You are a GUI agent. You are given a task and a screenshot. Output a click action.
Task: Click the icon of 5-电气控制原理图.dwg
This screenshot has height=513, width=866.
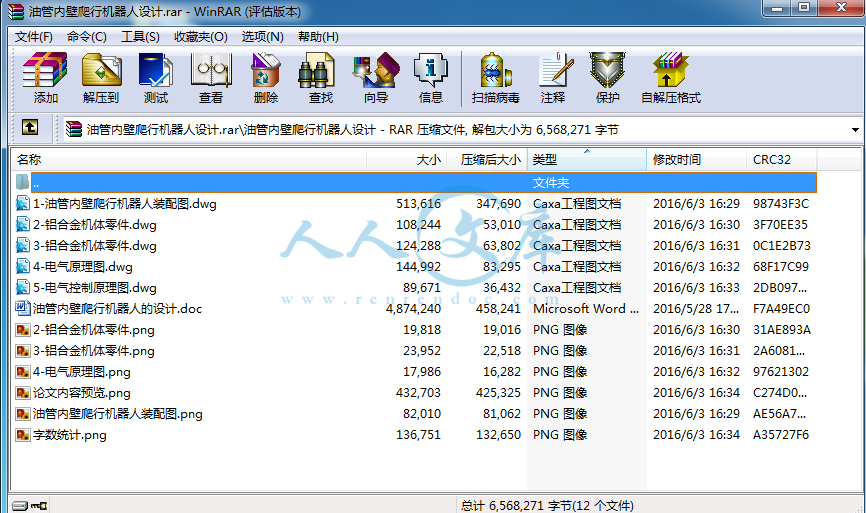pos(23,287)
